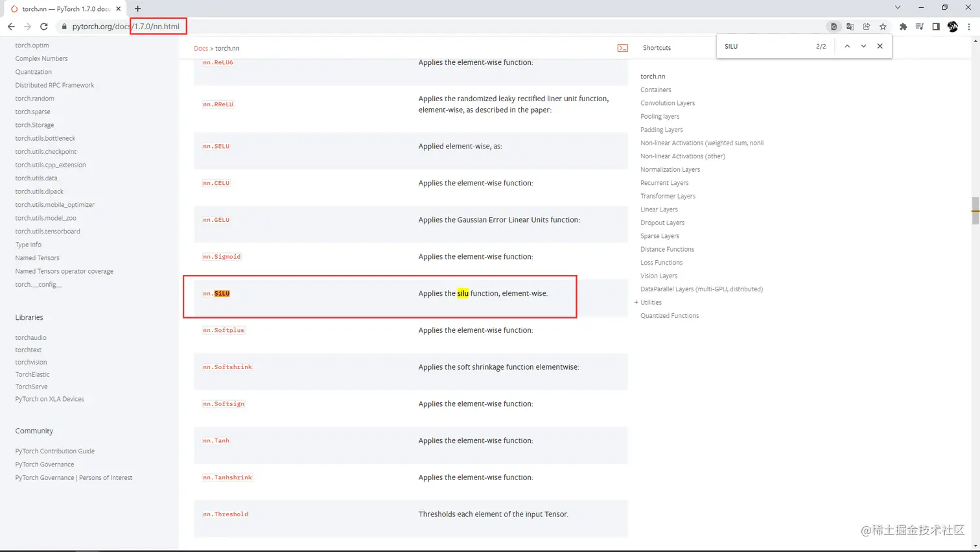Screen dimensions: 980x552
Task: Reload the PyTorch docs page
Action: 44,27
